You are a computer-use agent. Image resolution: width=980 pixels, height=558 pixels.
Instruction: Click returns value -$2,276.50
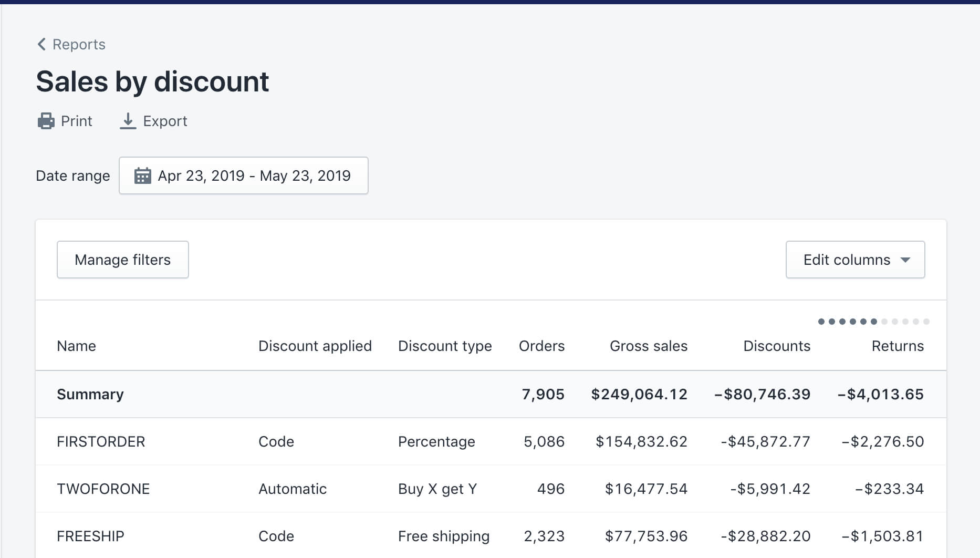coord(882,441)
